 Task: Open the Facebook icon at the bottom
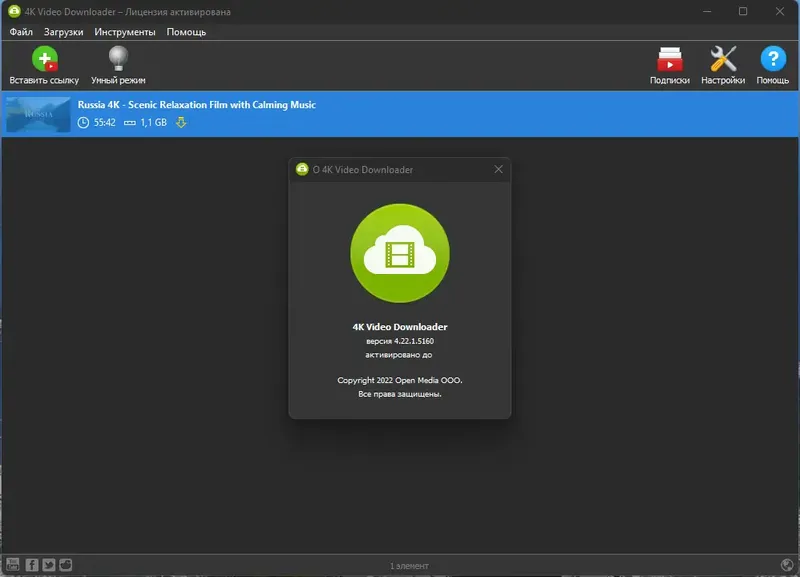tap(31, 565)
